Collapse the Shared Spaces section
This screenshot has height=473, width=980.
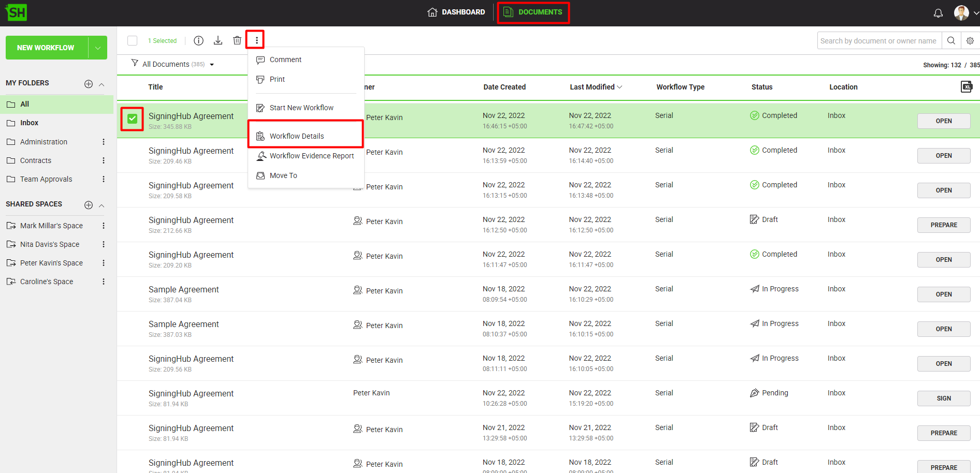tap(102, 205)
